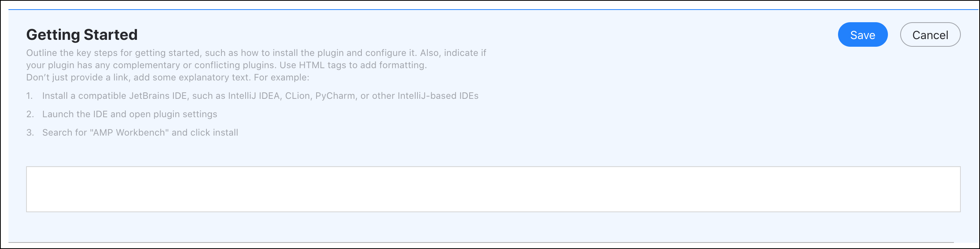Click the list number '1.' marker

30,96
